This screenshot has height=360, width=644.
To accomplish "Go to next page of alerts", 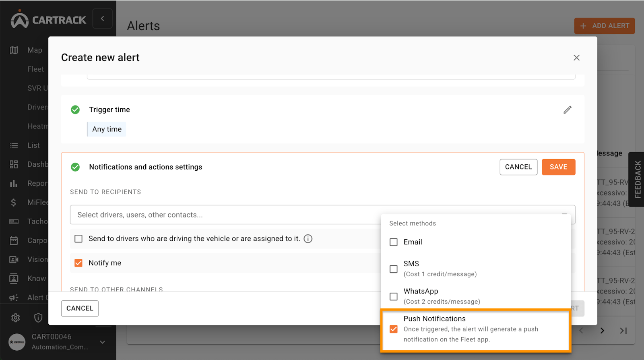I will (x=602, y=331).
